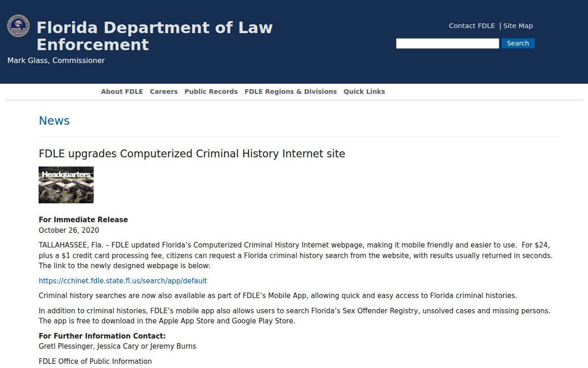Open the cchinet.fdle.state.fl.us search link

pyautogui.click(x=123, y=281)
